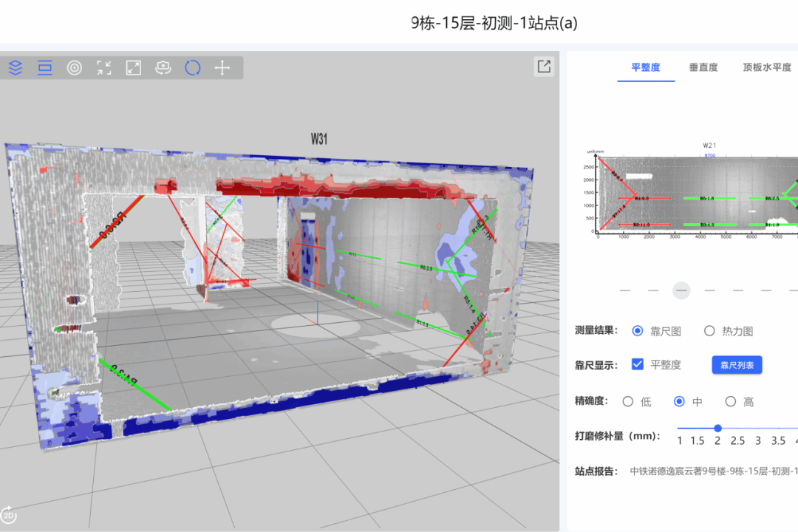The width and height of the screenshot is (798, 532).
Task: Select the 靠尺图 radio option
Action: pos(638,331)
